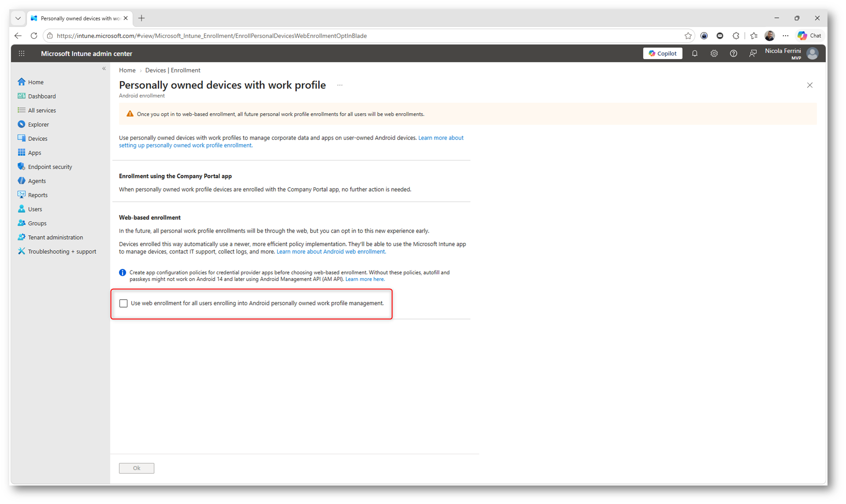846x504 pixels.
Task: Open the help question mark icon
Action: (733, 53)
